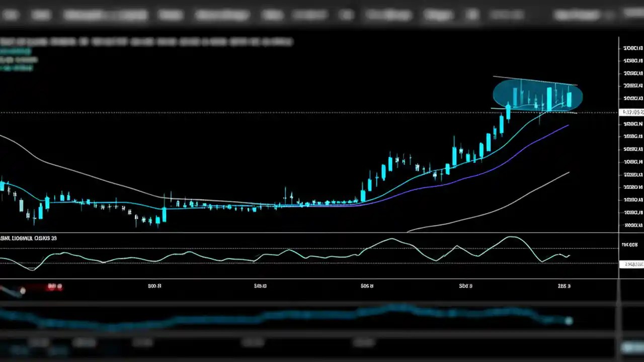The image size is (644, 362).
Task: Click the volume bar panel at the bottom
Action: click(322, 317)
